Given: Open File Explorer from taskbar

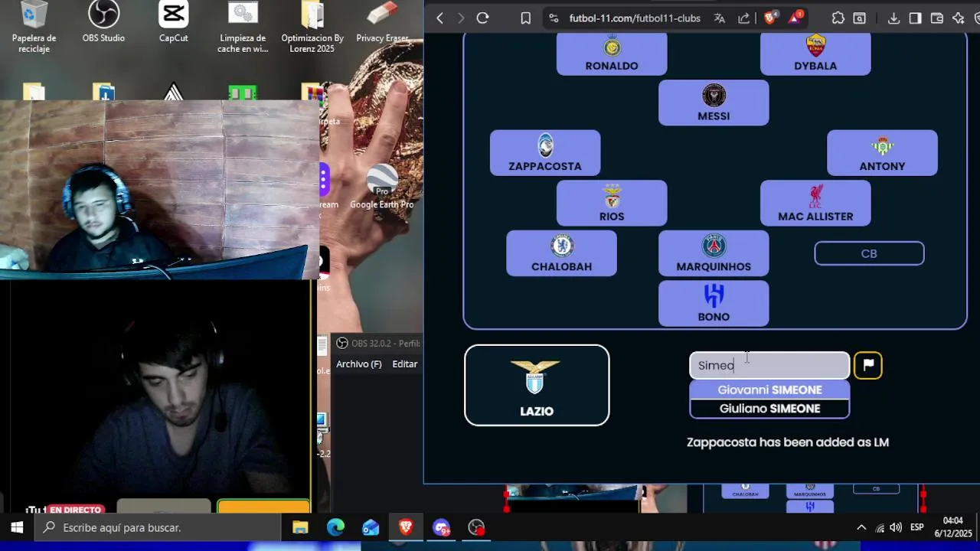Looking at the screenshot, I should pos(300,527).
